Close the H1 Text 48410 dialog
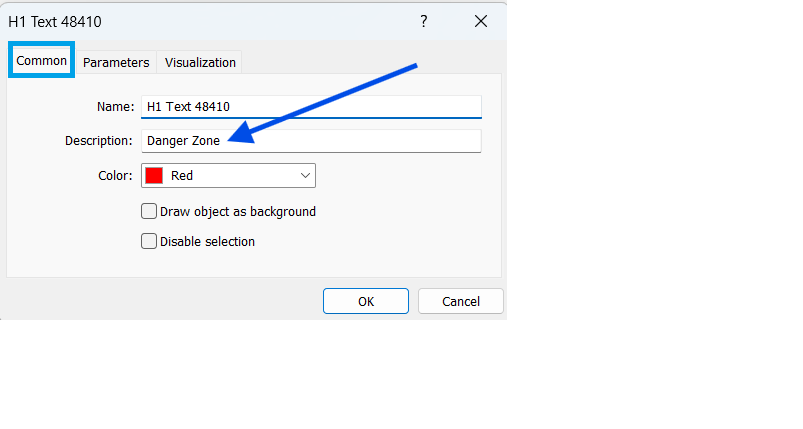The width and height of the screenshot is (803, 429). click(x=481, y=21)
